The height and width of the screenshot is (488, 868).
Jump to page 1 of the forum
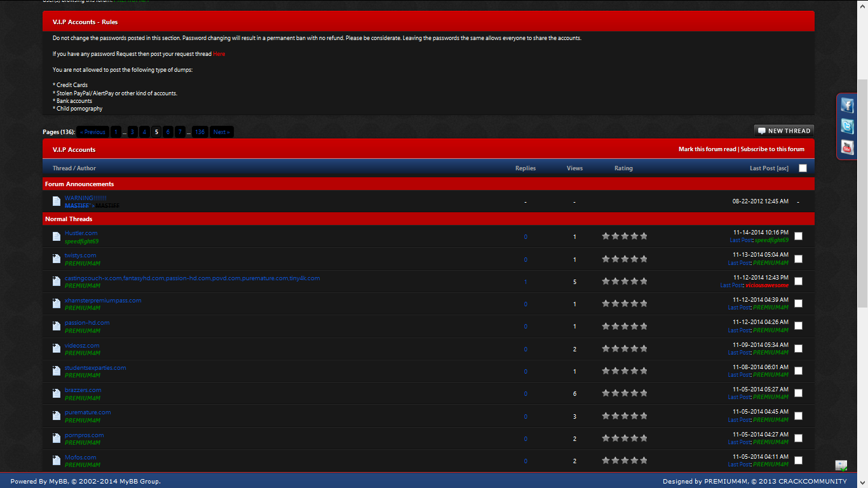(116, 132)
